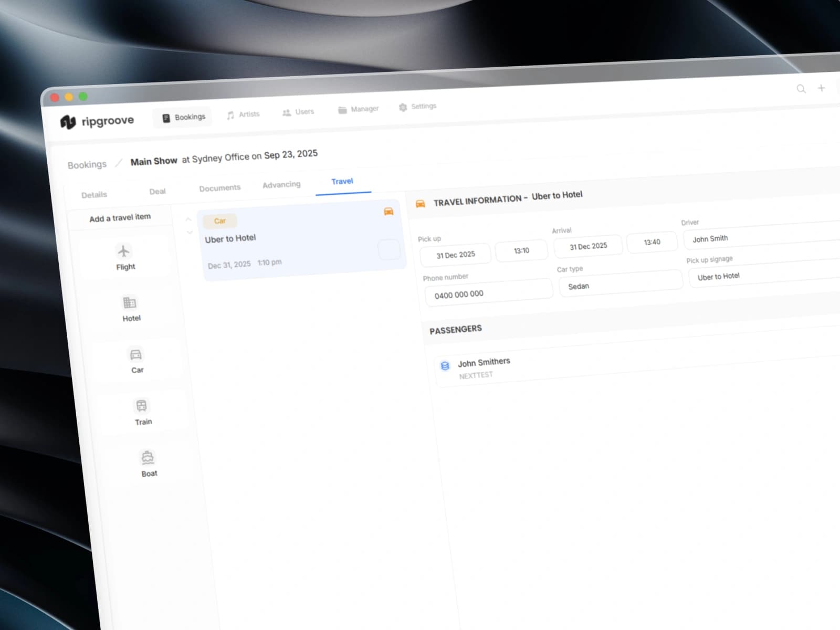
Task: Open the Pick up date field showing 31 Dec 2025
Action: [x=455, y=254]
